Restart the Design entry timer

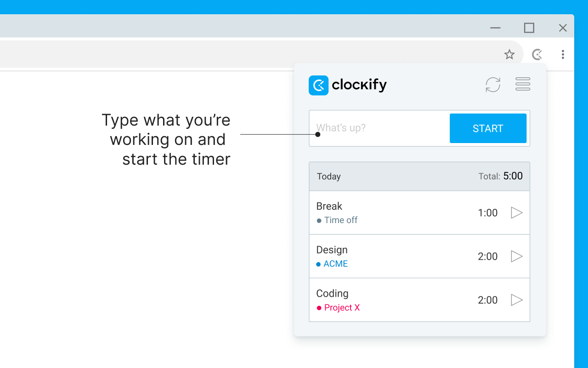[x=516, y=256]
